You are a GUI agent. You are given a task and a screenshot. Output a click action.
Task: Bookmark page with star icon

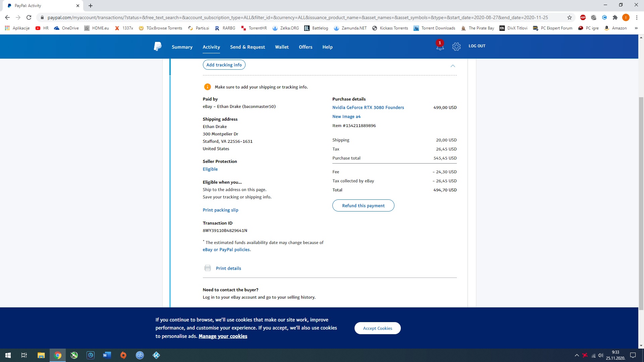[570, 17]
